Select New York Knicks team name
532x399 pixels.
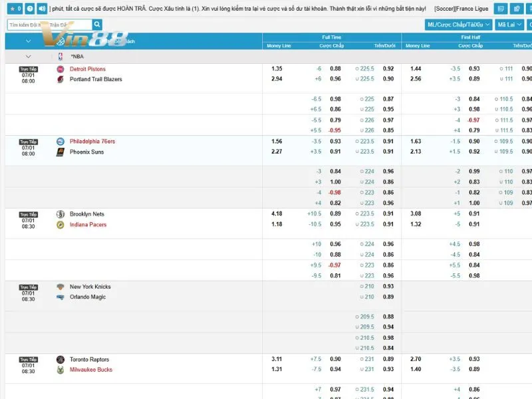pyautogui.click(x=90, y=287)
